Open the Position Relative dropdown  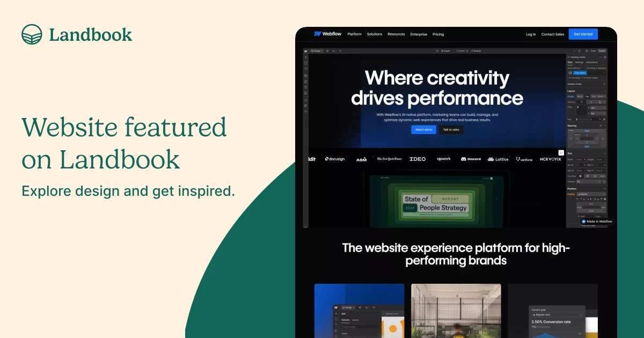coord(591,194)
